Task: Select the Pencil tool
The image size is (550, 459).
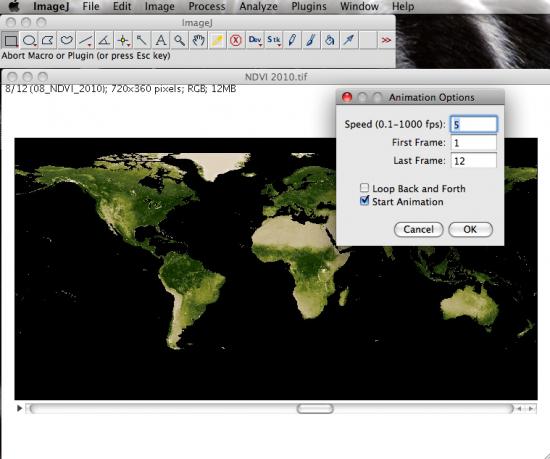Action: [x=292, y=41]
